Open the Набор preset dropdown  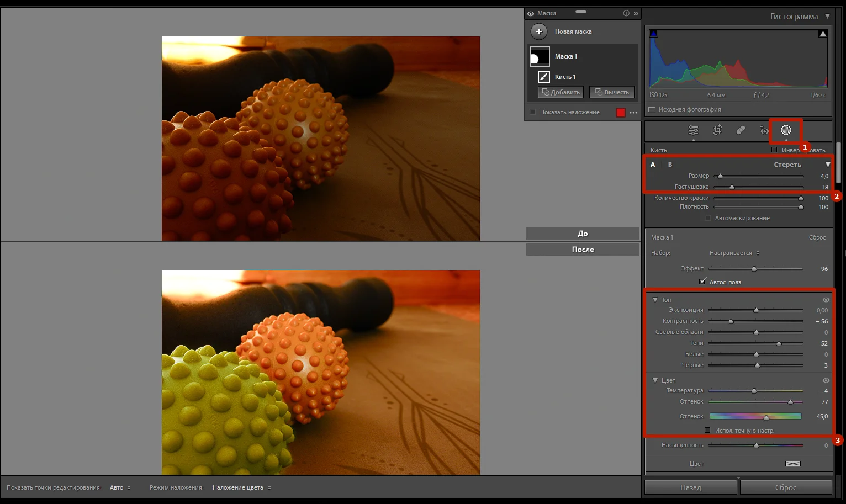734,253
